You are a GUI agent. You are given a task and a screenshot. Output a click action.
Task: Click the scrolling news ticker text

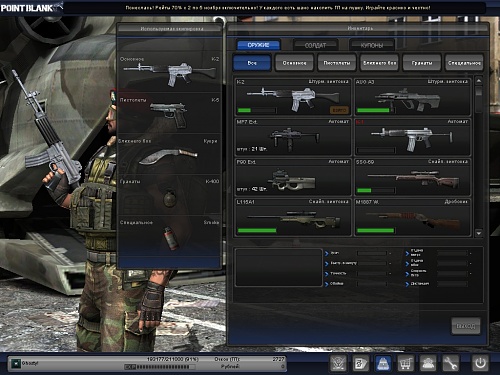(x=278, y=7)
